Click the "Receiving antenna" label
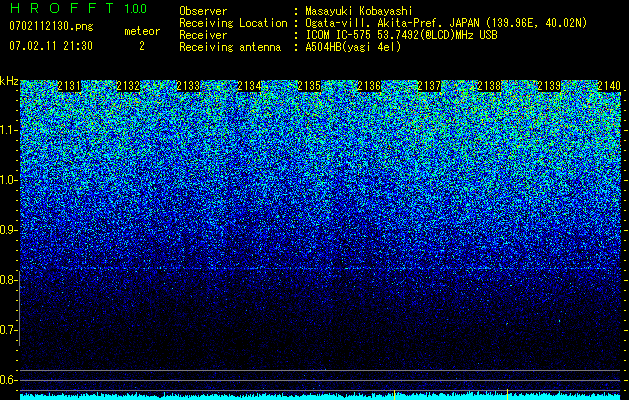 pos(230,47)
